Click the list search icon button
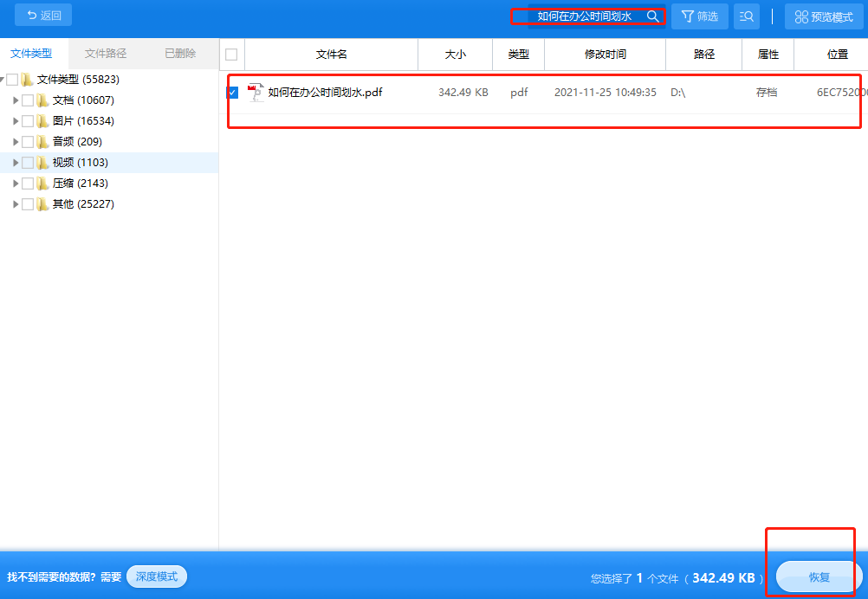 [747, 16]
